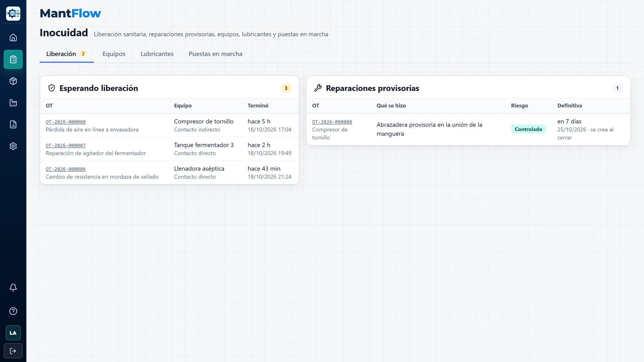644x362 pixels.
Task: Click the Definitiva column header
Action: [x=570, y=106]
